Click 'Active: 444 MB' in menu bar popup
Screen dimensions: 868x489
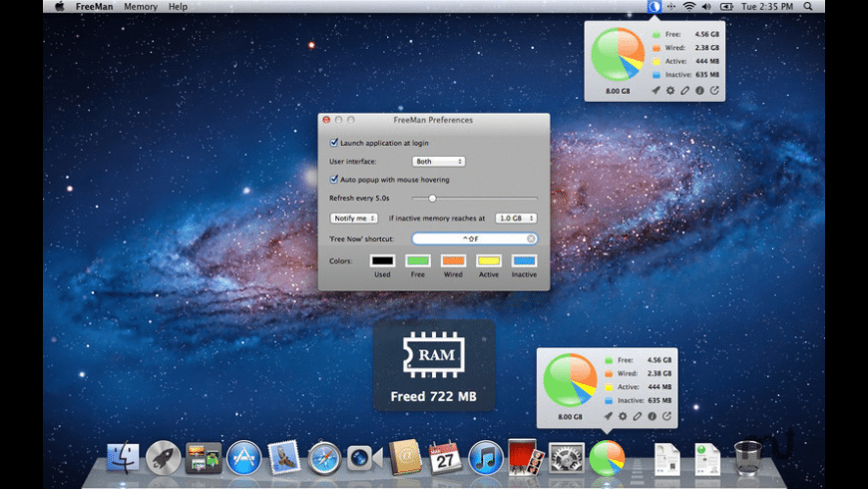[685, 62]
